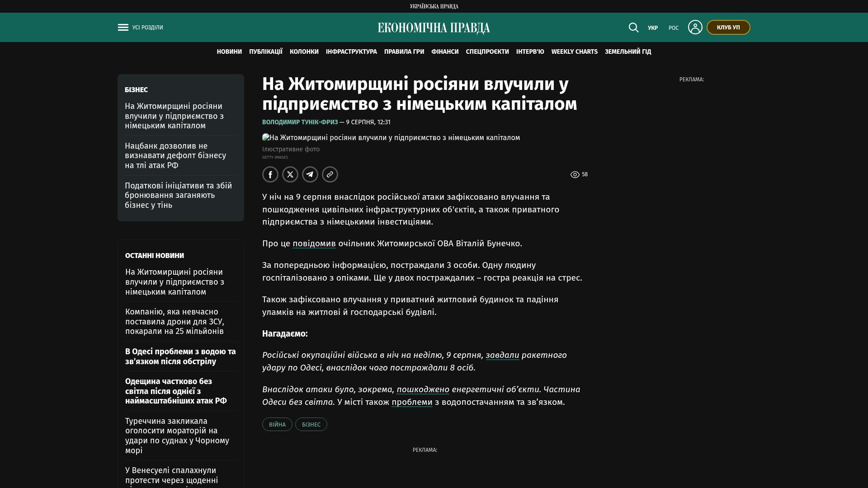Open Правила гри section
The image size is (868, 488).
[x=404, y=52]
